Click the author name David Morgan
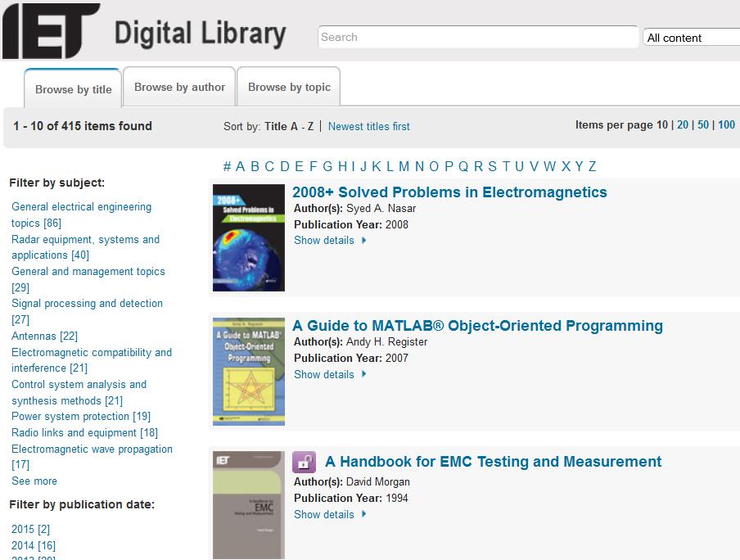The width and height of the screenshot is (740, 560). click(x=378, y=481)
